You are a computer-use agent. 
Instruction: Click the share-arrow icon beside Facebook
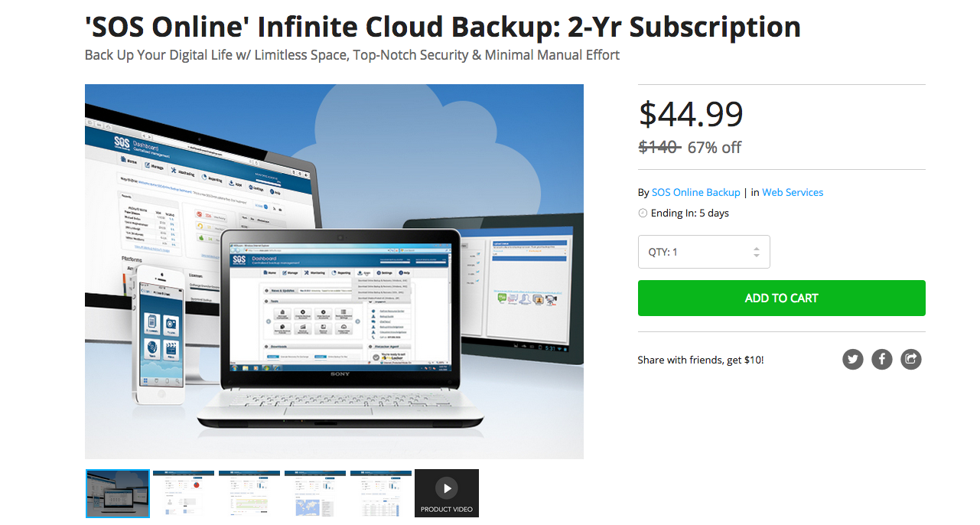coord(911,359)
